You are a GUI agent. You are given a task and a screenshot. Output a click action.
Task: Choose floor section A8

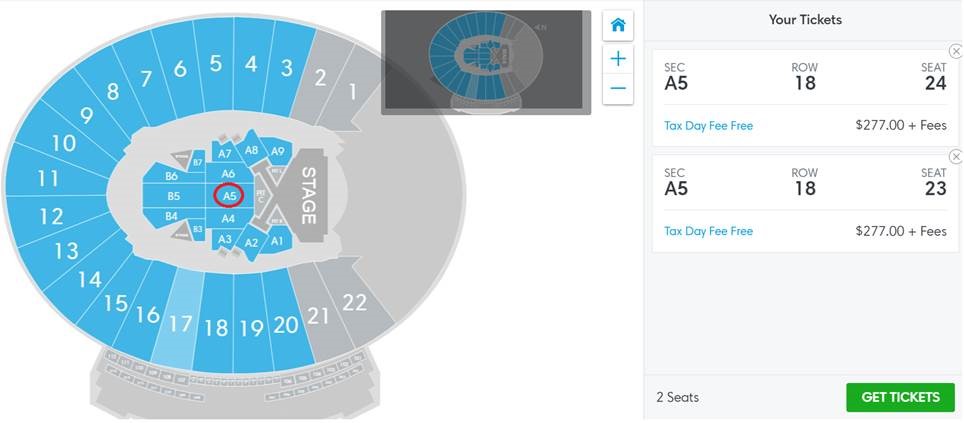[252, 151]
